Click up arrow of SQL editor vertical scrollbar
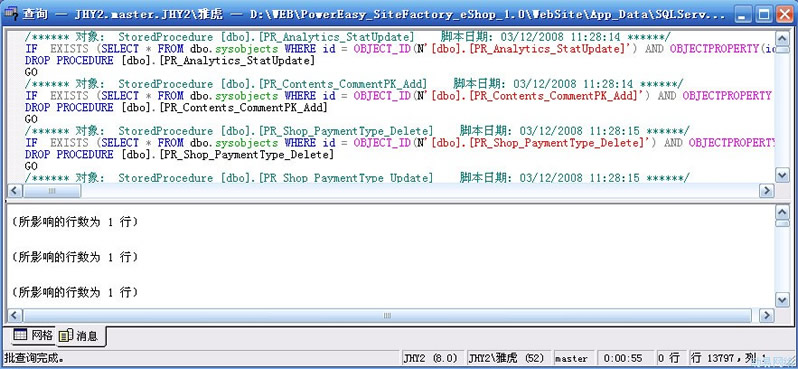798x369 pixels. point(782,38)
